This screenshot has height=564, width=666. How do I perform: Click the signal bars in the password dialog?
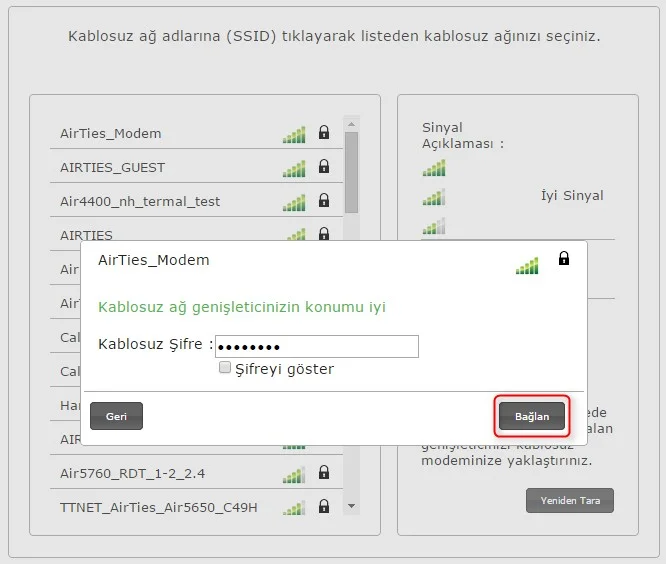pyautogui.click(x=527, y=266)
